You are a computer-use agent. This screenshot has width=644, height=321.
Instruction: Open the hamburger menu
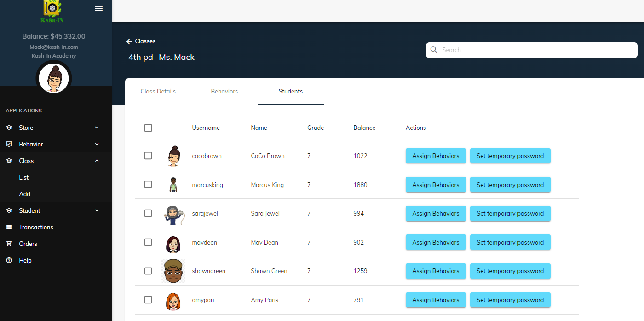pyautogui.click(x=98, y=8)
